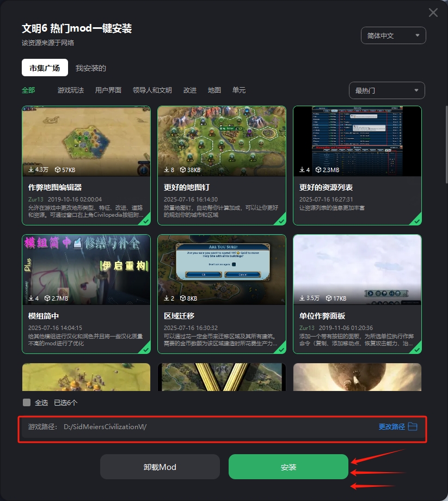View the 单元 category
Screen dimensions: 448x501
tap(239, 90)
